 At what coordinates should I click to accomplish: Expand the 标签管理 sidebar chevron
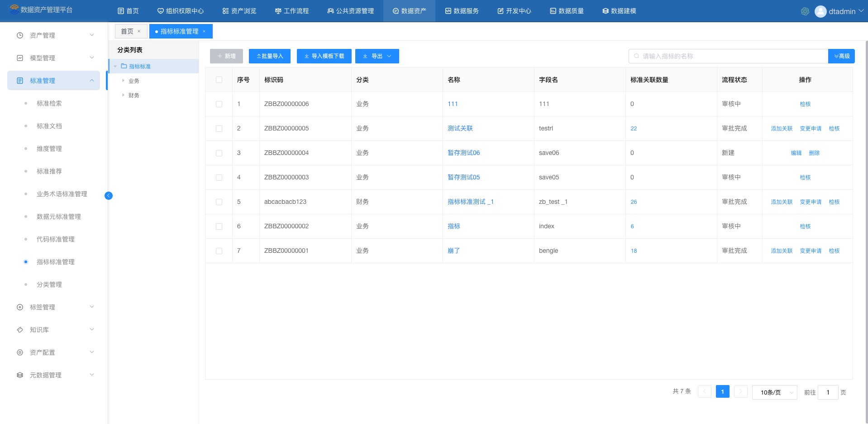92,307
